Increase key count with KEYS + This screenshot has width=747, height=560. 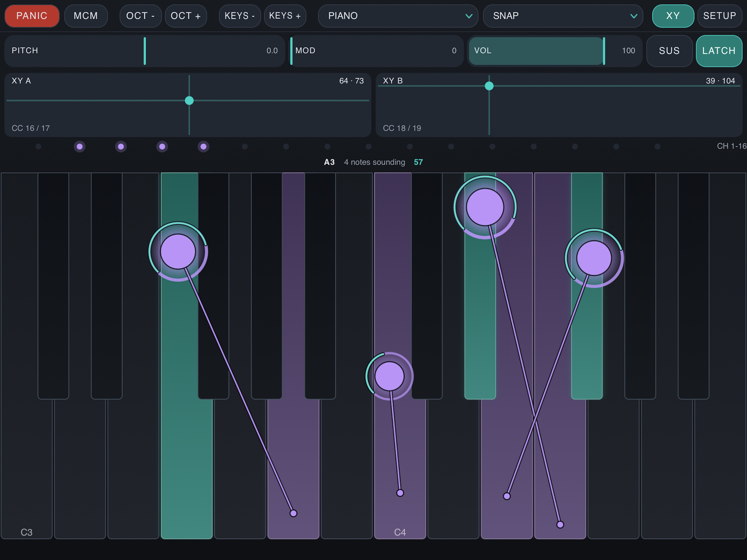click(x=285, y=16)
